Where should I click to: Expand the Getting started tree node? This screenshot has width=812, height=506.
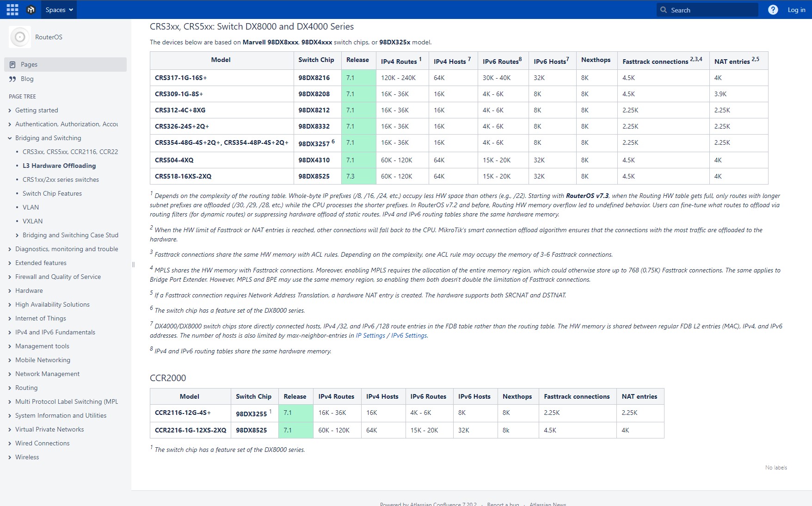(10, 111)
